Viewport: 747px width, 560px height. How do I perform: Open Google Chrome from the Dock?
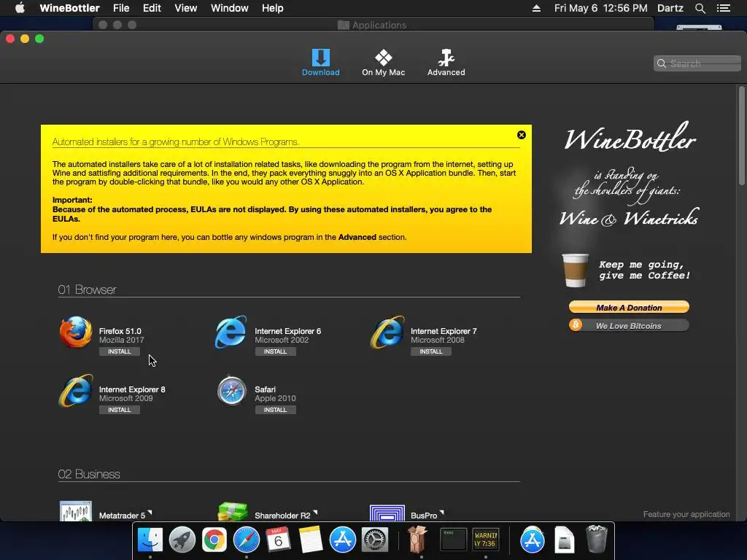point(214,540)
